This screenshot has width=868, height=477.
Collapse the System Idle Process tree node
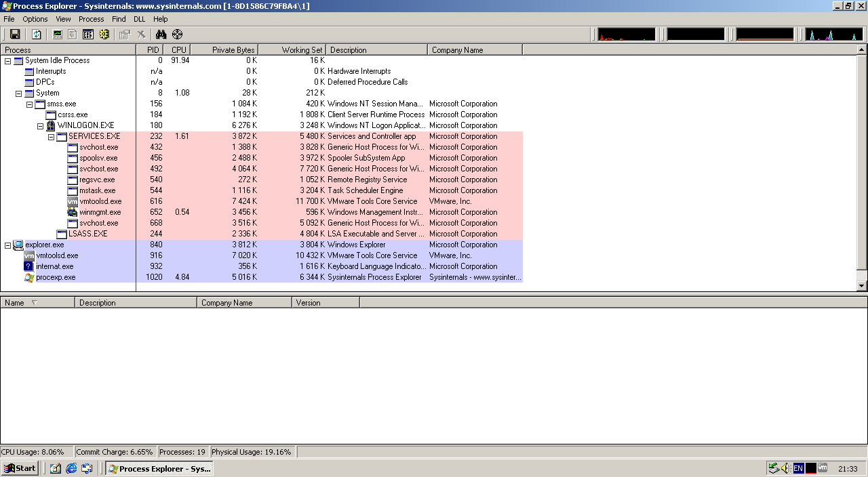click(8, 60)
